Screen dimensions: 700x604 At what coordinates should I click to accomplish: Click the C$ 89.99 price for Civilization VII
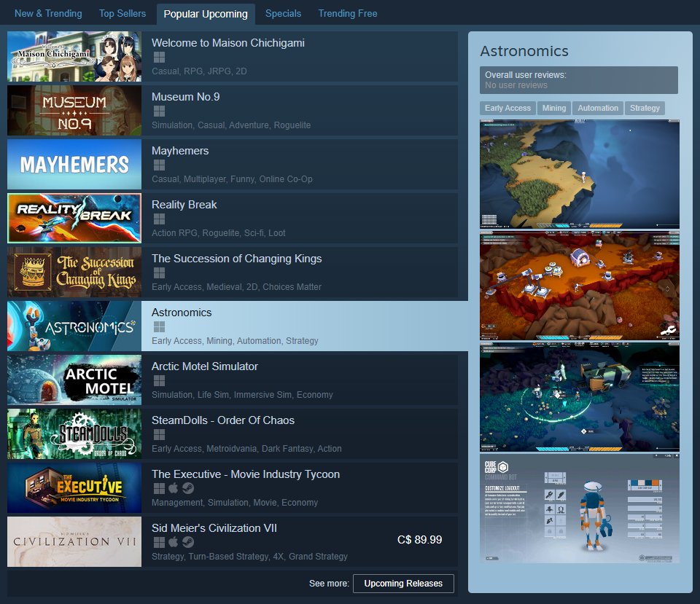[420, 540]
